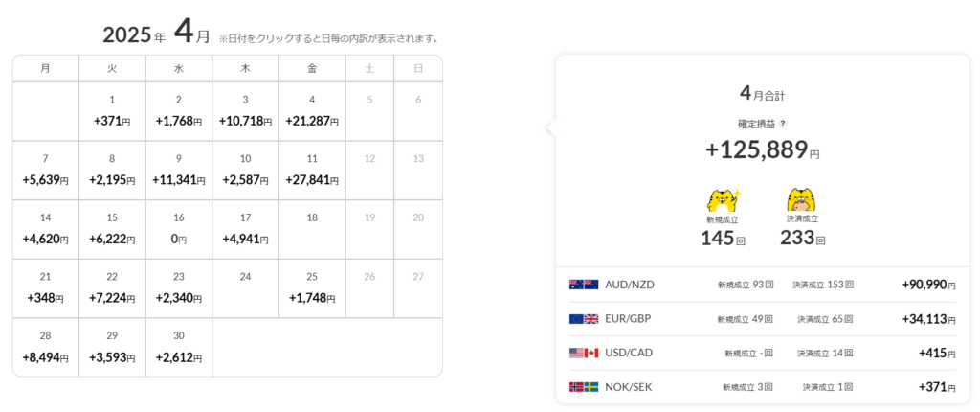This screenshot has width=980, height=412.
Task: Open April 22 showing +7,224円
Action: (112, 287)
